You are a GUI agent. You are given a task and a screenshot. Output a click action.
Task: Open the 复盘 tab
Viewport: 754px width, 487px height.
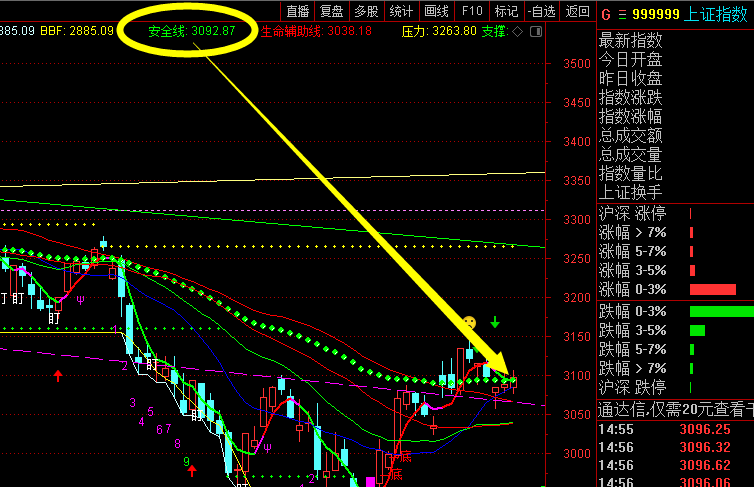click(332, 11)
